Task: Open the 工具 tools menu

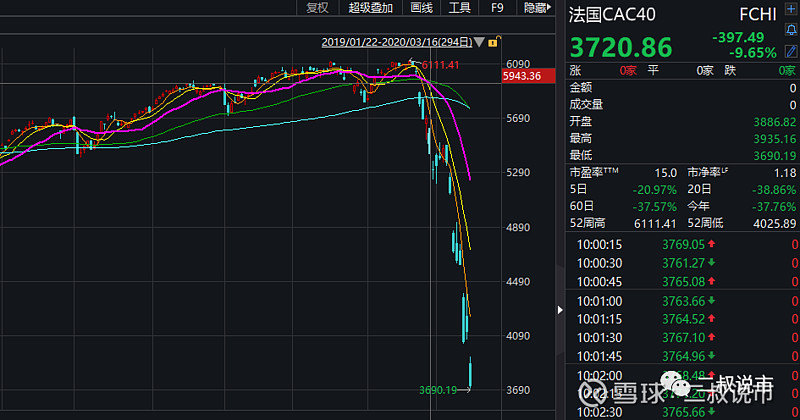Action: tap(459, 8)
